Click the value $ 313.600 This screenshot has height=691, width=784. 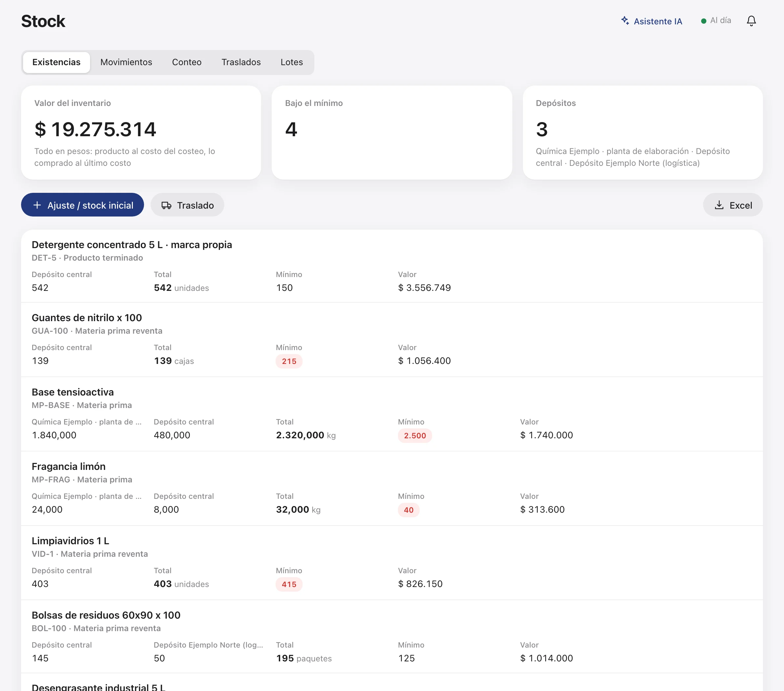click(542, 510)
